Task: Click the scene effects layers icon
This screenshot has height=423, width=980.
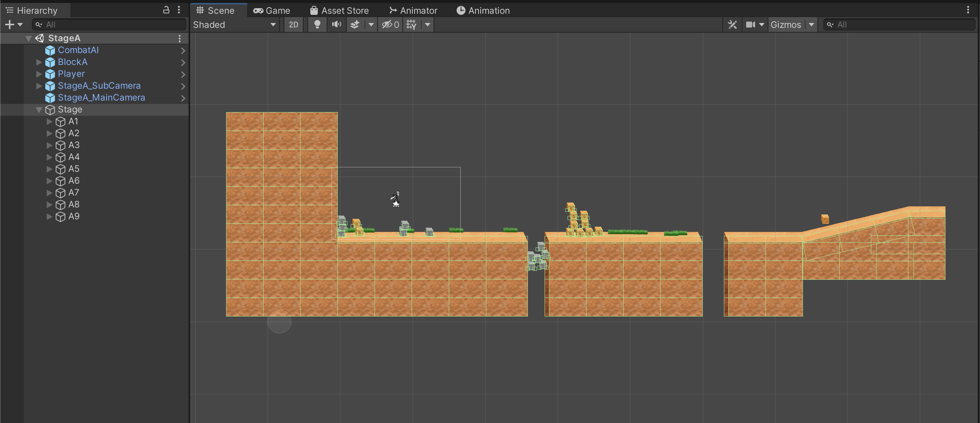Action: click(x=355, y=25)
